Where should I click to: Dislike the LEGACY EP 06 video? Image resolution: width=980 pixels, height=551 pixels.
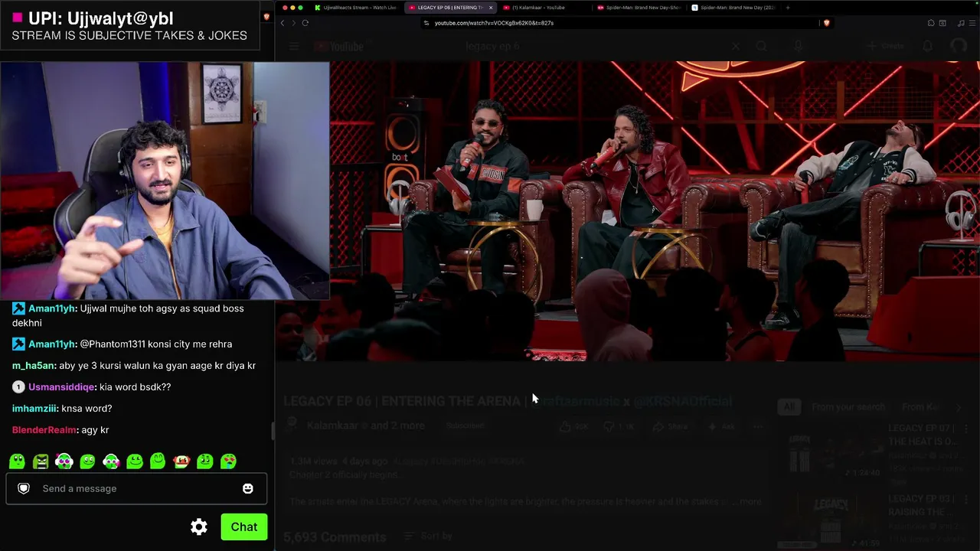pyautogui.click(x=619, y=426)
